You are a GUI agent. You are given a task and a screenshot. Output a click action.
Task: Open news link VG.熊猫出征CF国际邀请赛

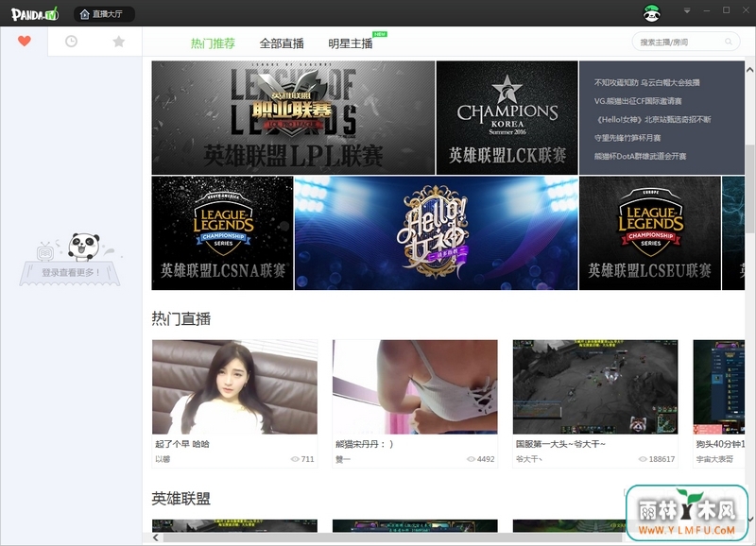638,101
